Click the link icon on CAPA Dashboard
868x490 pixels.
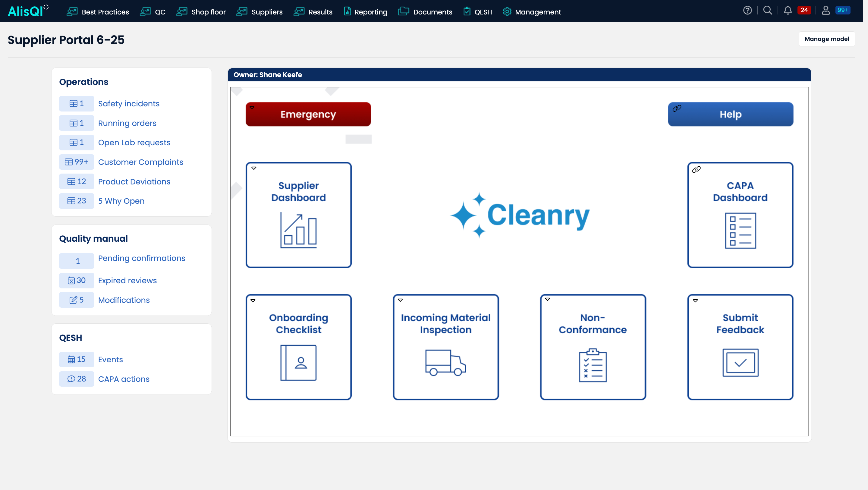(x=697, y=170)
